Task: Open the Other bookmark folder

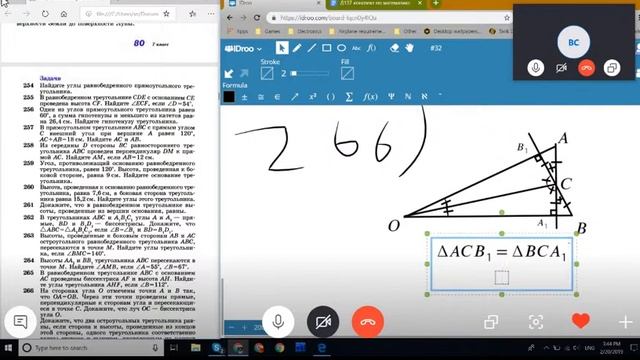Action: point(405,31)
